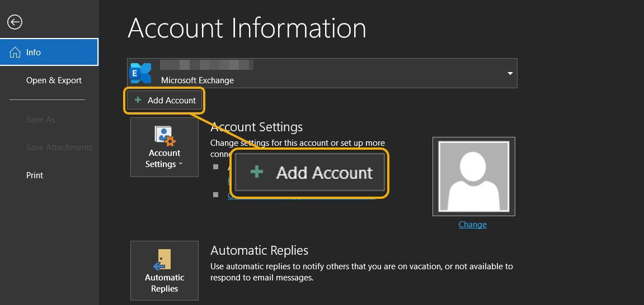Click the back arrow to exit Backstage
The image size is (644, 305).
(15, 22)
